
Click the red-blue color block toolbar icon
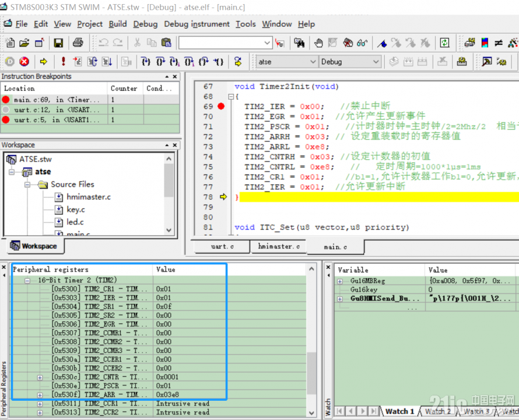485,43
